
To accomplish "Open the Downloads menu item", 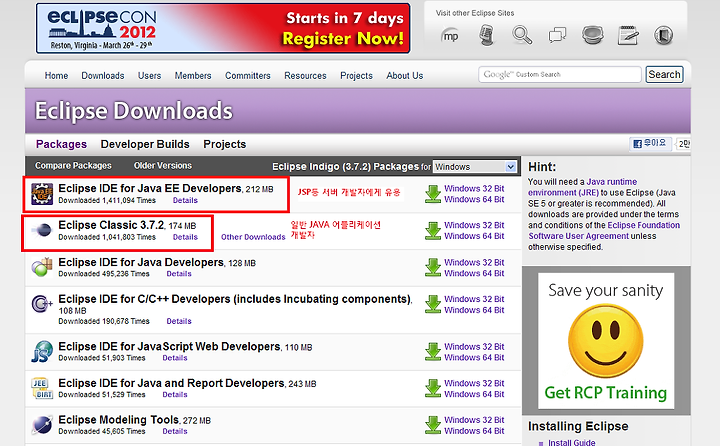I will (103, 75).
